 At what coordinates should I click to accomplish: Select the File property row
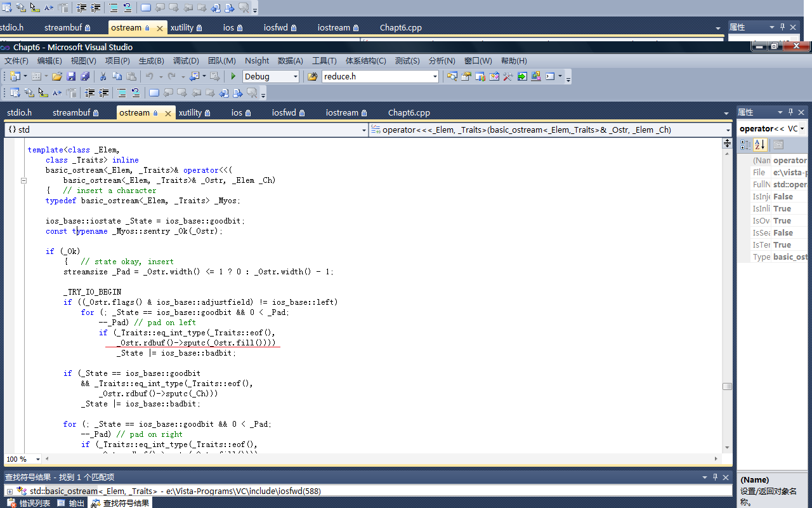[x=773, y=172]
